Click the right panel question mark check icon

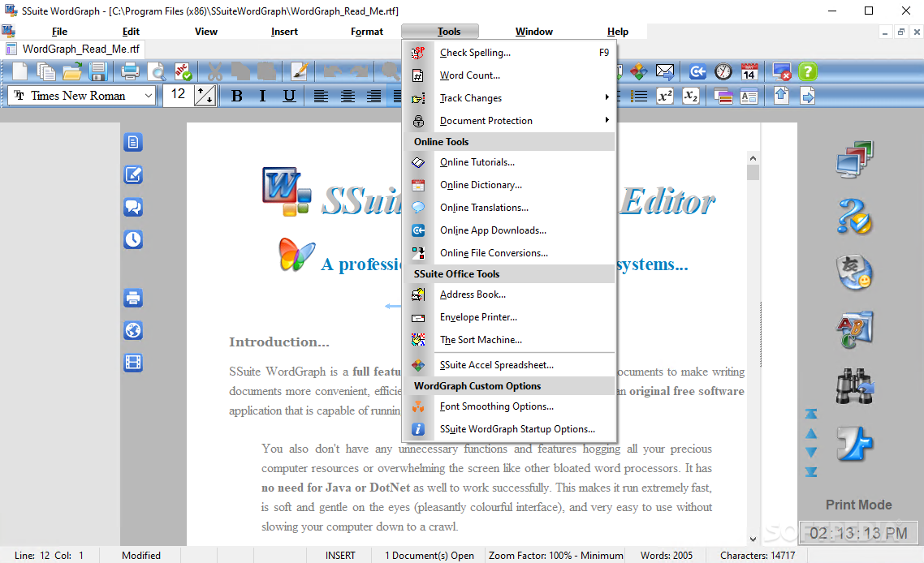tap(854, 216)
